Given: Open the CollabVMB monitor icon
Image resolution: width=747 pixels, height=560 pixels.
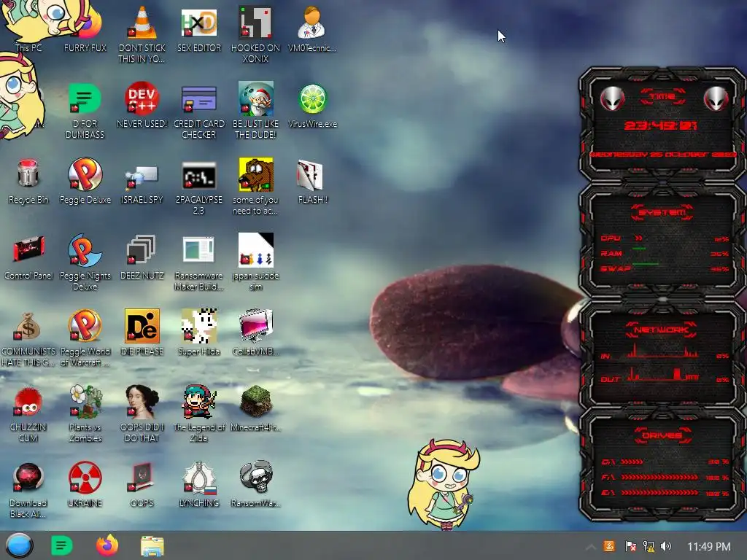Looking at the screenshot, I should click(x=256, y=326).
